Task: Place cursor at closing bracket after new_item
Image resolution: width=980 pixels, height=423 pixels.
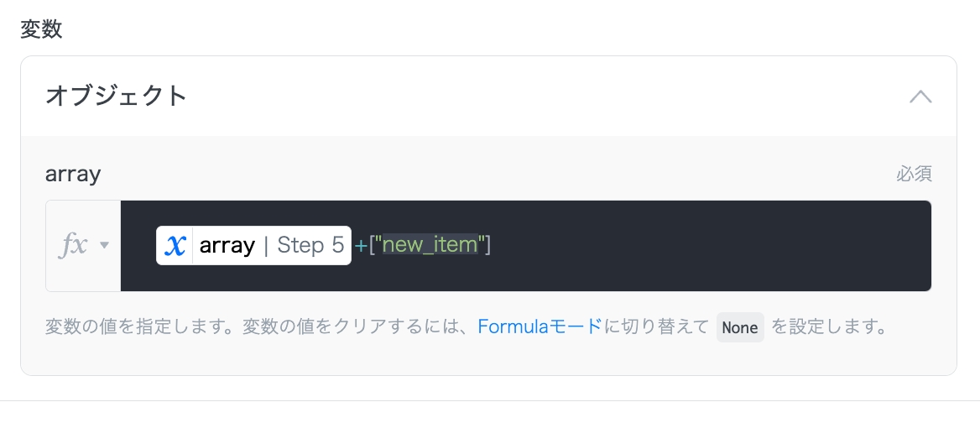Action: point(487,245)
